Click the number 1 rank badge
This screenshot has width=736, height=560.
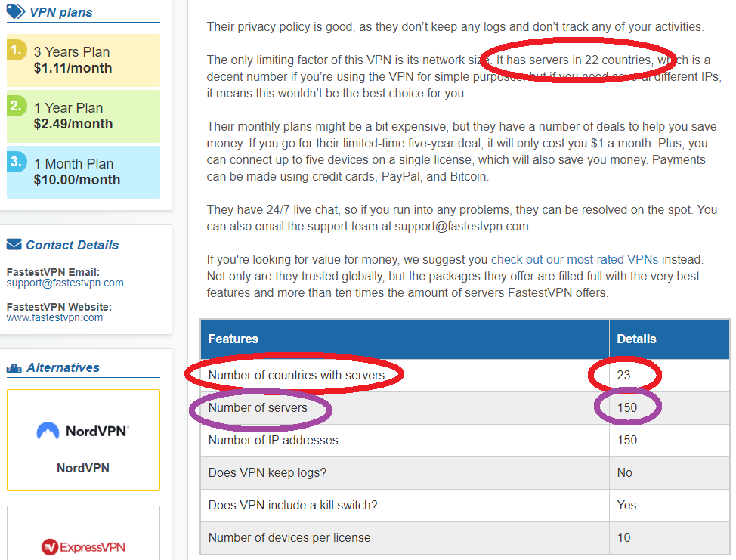pos(17,50)
